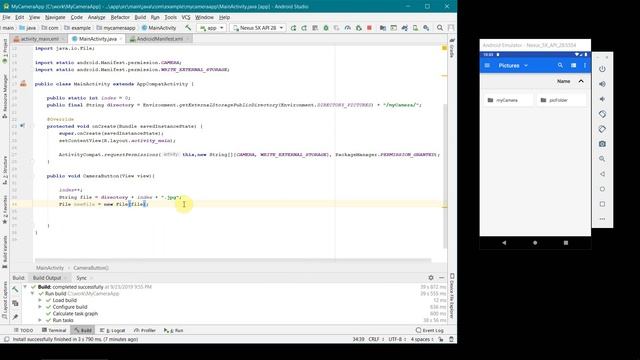Open the Pictures location dropdown in emulator
The height and width of the screenshot is (360, 640).
(x=513, y=65)
